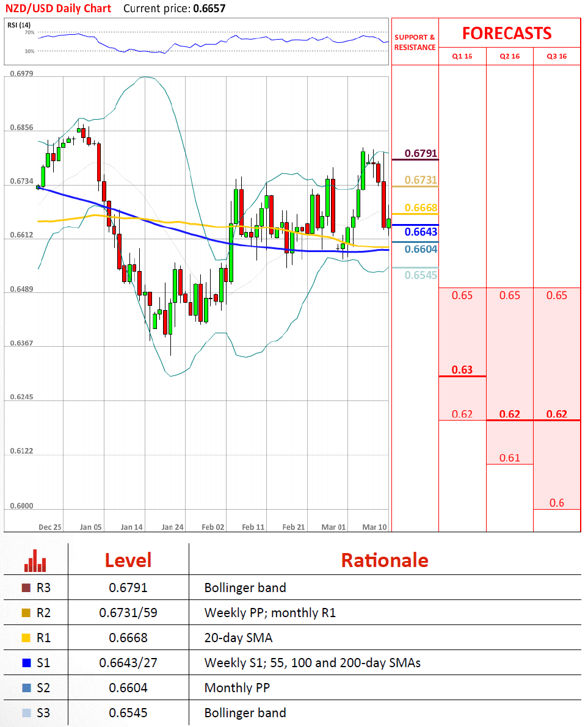Click resistance level 0.6731 beside chart
The width and height of the screenshot is (588, 727).
point(421,180)
